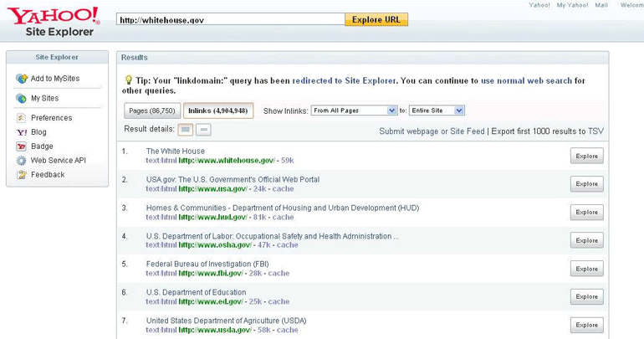Open cache link for Education result
Screen dimensions: 644x339
tap(279, 302)
